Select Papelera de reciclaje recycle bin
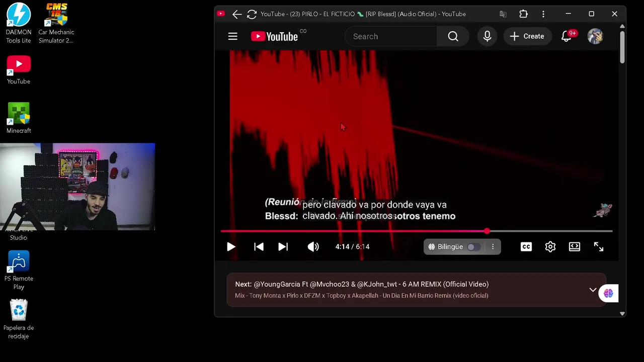 pos(19,319)
